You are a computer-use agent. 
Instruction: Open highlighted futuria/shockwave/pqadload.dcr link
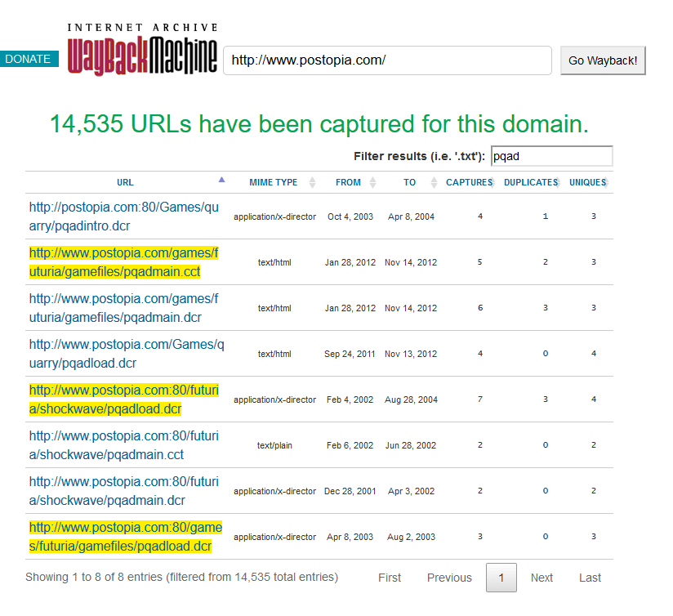click(x=124, y=400)
